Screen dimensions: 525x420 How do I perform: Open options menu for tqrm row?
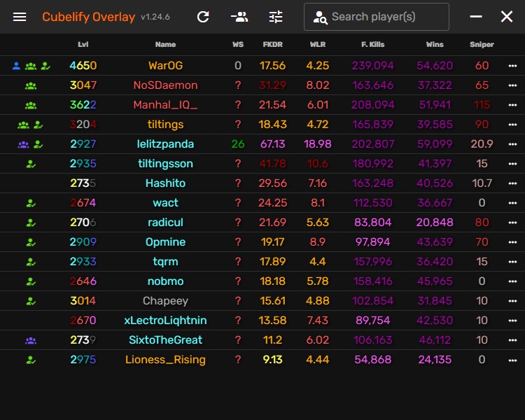(x=512, y=262)
